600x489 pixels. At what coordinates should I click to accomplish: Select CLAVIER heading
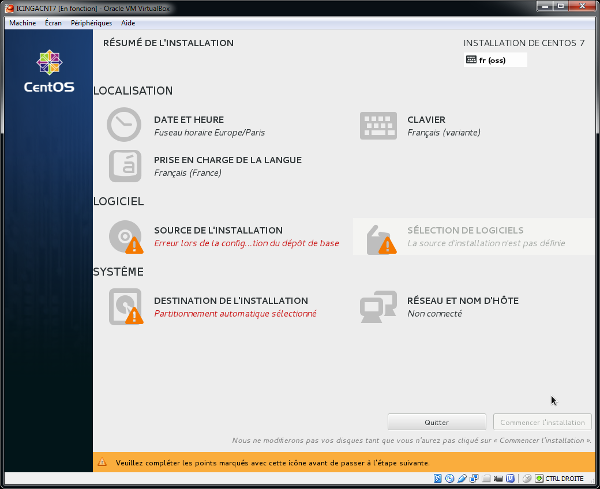click(426, 120)
